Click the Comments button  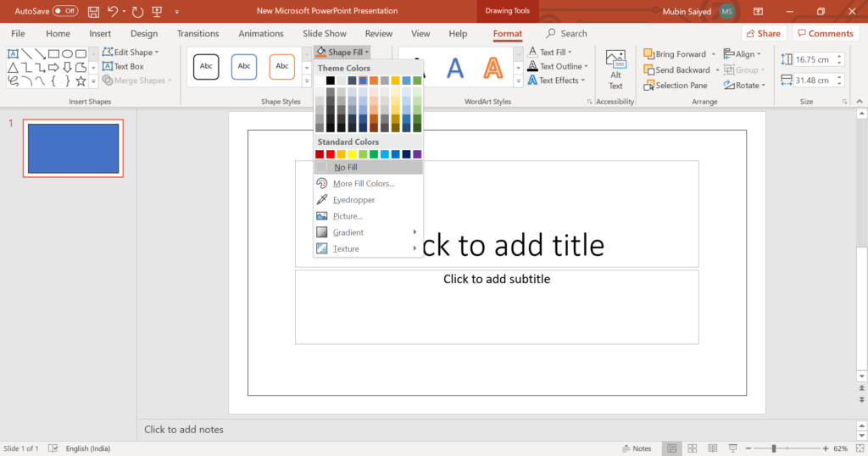824,34
